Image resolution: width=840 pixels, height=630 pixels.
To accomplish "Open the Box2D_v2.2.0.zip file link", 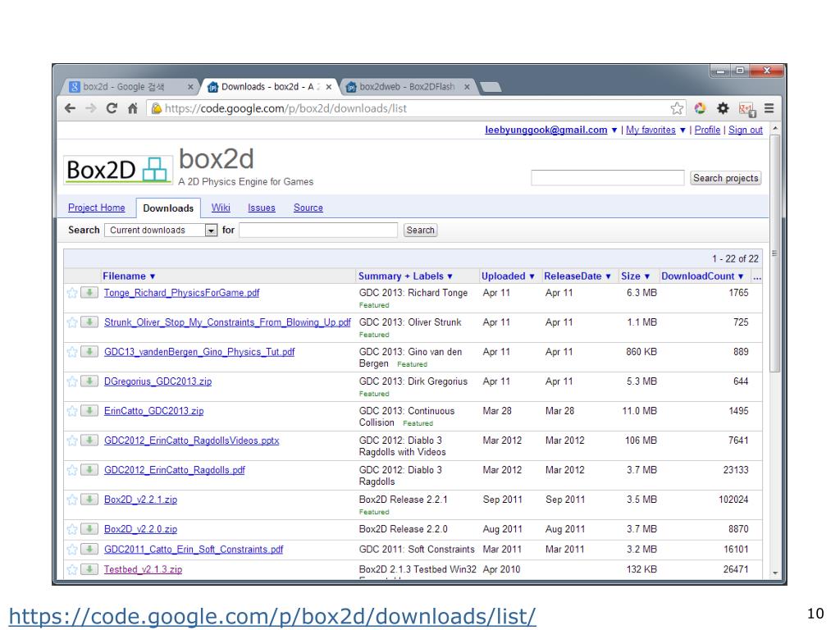I will 140,529.
